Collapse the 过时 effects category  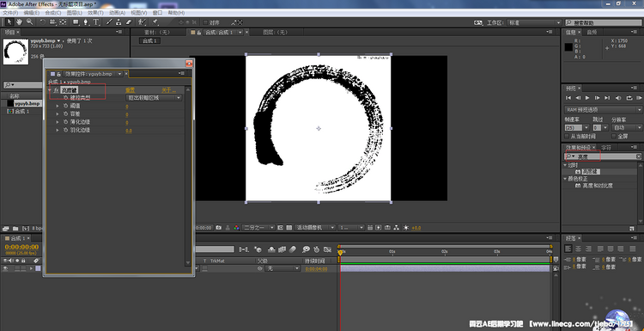coord(565,165)
